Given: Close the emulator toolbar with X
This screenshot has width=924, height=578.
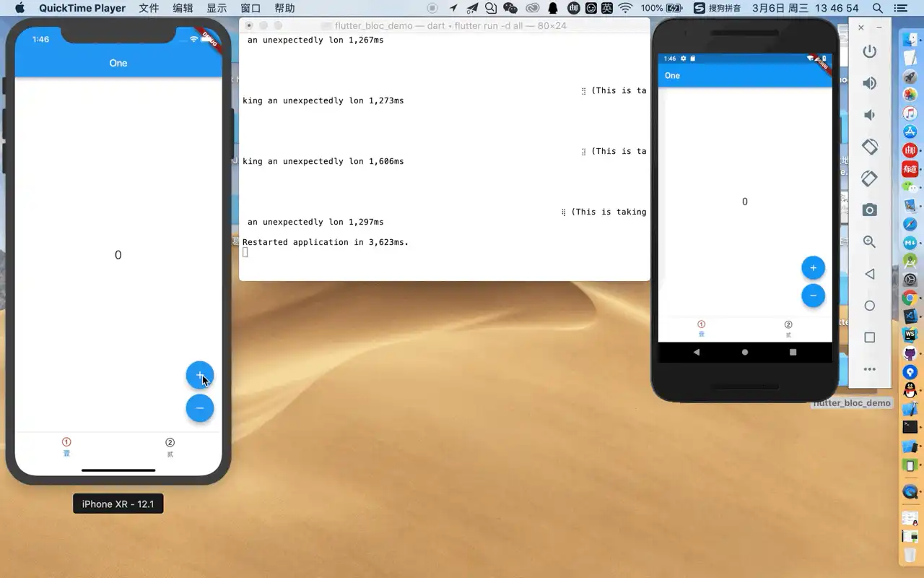Looking at the screenshot, I should pos(861,27).
